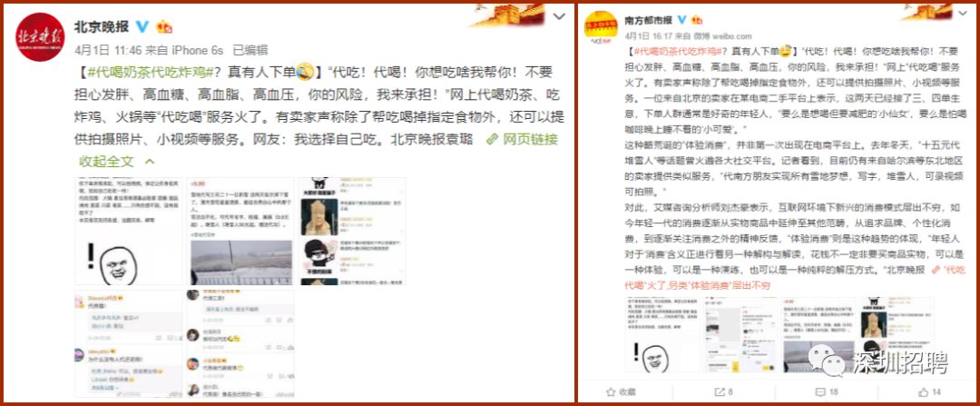Expand the options chevron on the 南方都市报 post
This screenshot has height=406, width=980.
(x=961, y=14)
